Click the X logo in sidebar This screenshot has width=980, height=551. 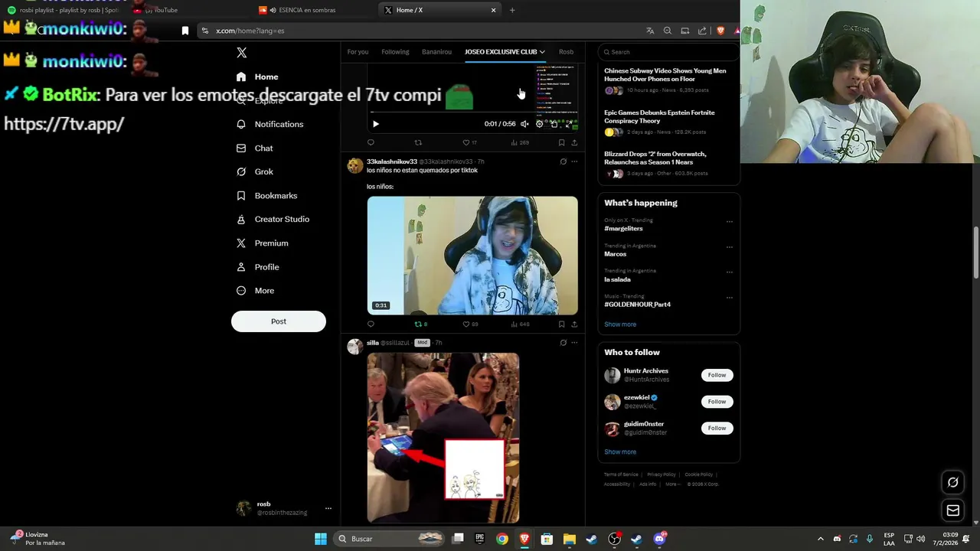241,52
